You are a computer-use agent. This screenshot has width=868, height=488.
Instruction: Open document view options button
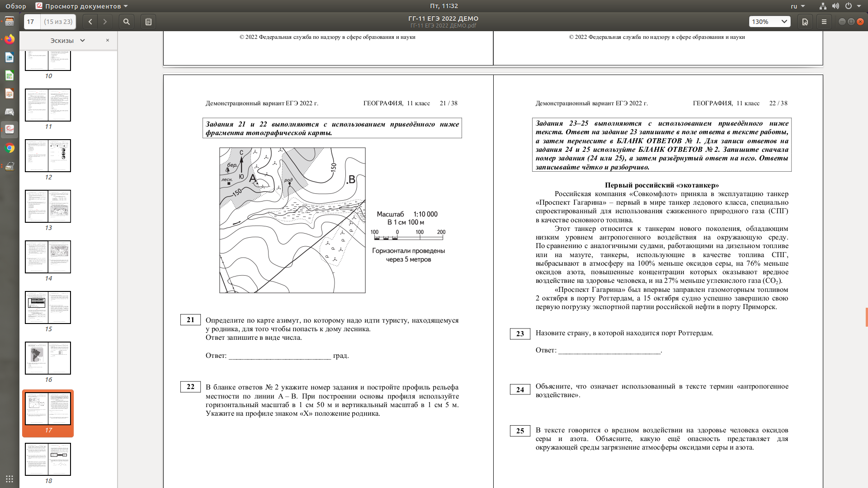[805, 22]
